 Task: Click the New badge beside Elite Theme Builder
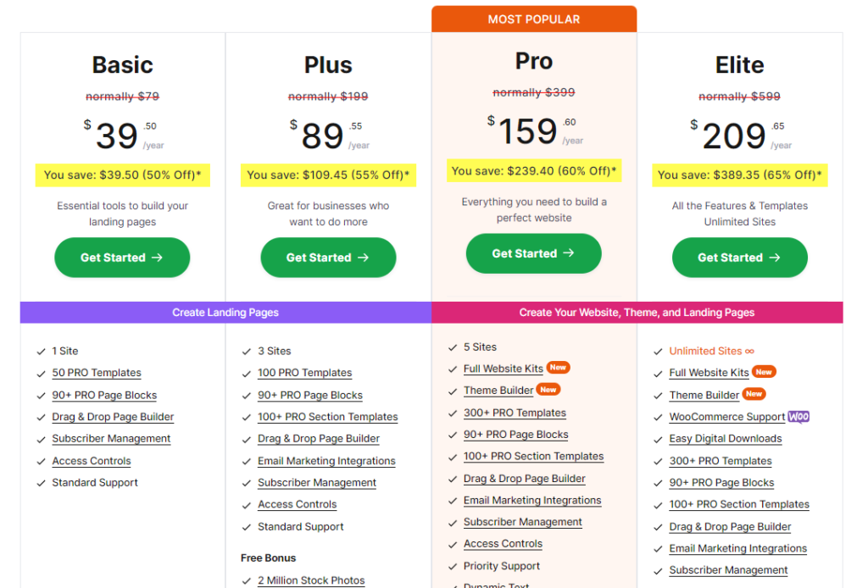coord(754,394)
